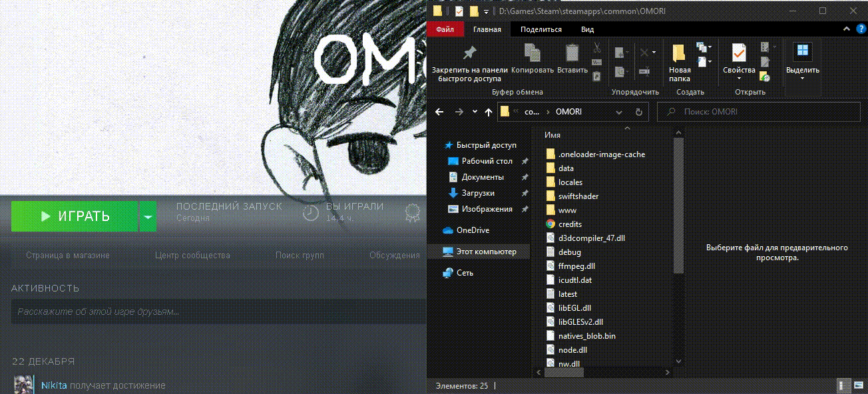868x394 pixels.
Task: Open the recent locations dropdown arrow
Action: (x=475, y=112)
